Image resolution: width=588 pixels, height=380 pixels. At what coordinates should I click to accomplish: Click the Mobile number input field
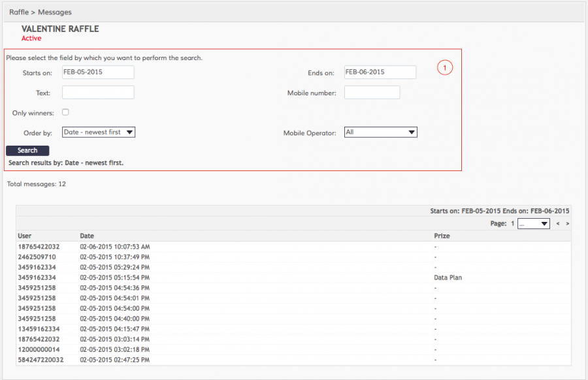tap(372, 93)
